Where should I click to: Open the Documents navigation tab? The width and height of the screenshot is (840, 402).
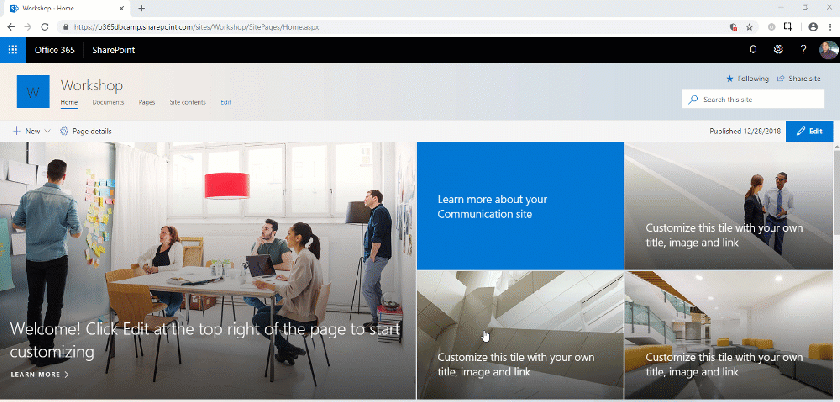(x=108, y=102)
